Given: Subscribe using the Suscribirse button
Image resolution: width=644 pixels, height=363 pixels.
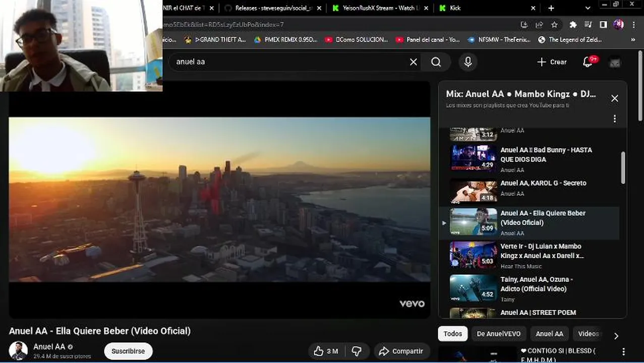Looking at the screenshot, I should (x=128, y=351).
